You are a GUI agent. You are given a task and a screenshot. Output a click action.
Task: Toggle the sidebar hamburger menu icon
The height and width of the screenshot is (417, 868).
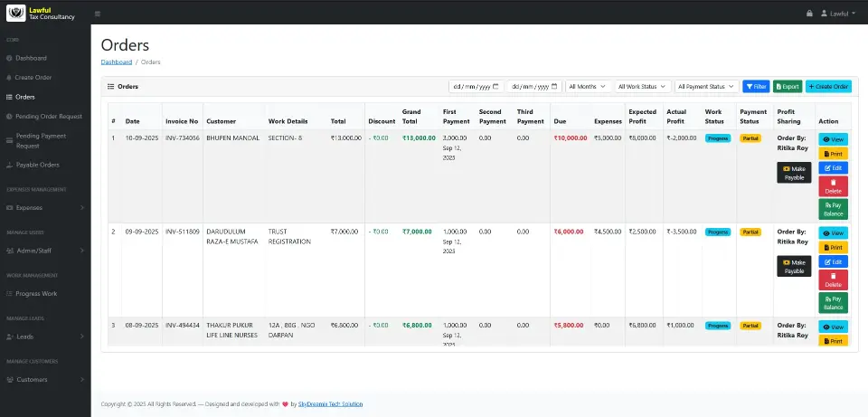(x=98, y=14)
